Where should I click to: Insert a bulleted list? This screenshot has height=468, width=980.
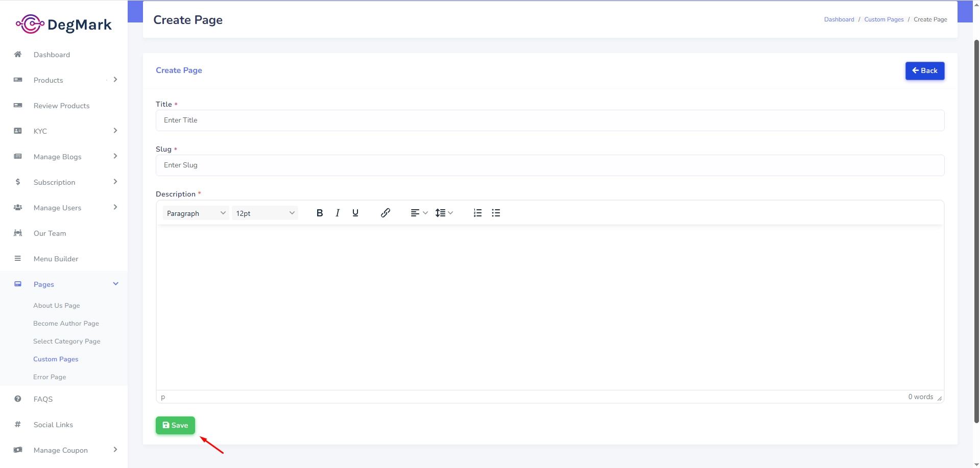click(496, 213)
